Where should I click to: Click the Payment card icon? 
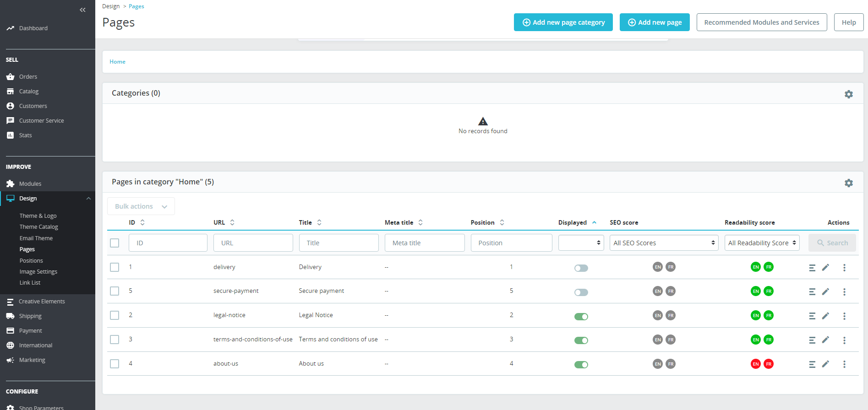(x=10, y=330)
